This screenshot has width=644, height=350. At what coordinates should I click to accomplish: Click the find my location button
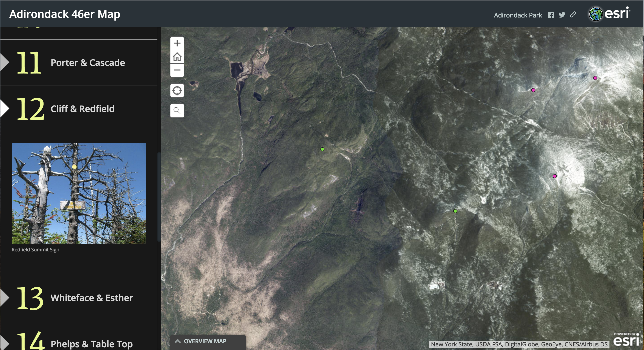coord(177,91)
